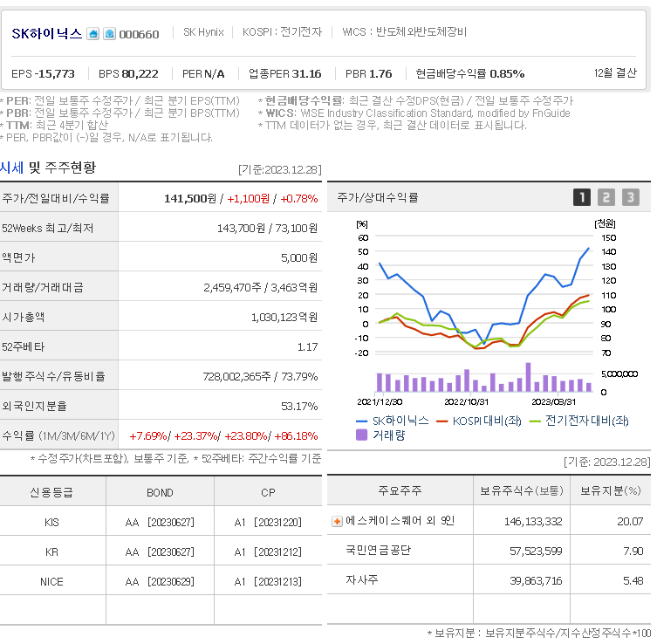Click the 20.07 ownership percentage

630,521
